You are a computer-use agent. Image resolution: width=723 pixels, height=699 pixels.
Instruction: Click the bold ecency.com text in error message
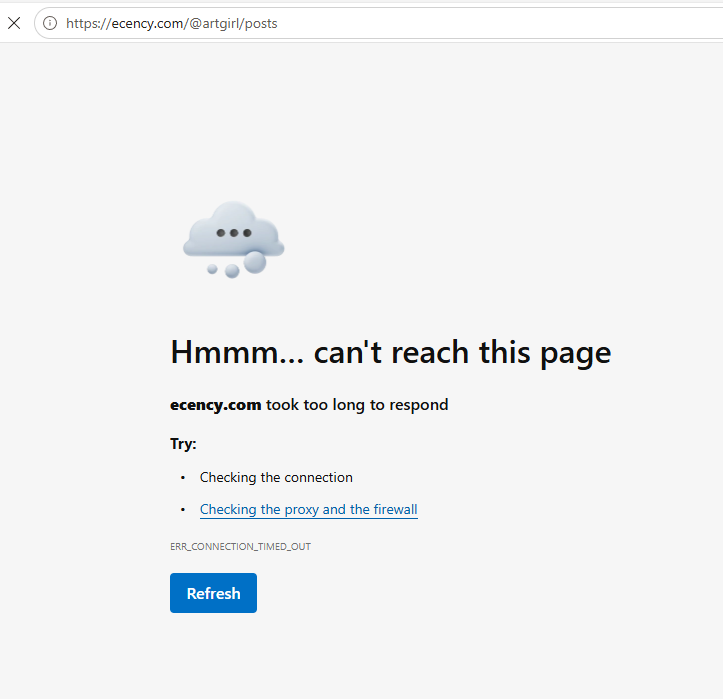coord(216,405)
